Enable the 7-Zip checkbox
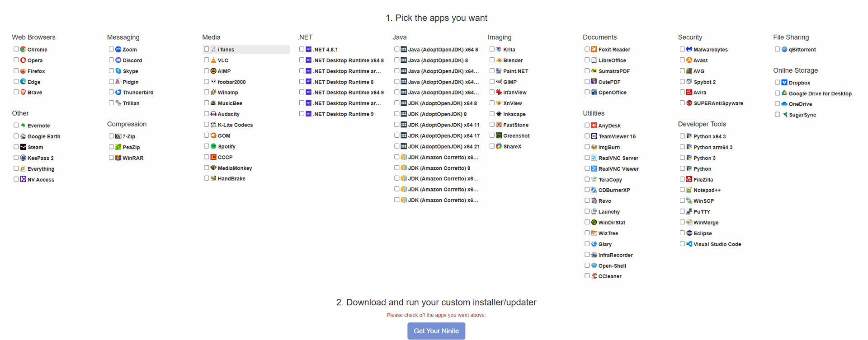This screenshot has height=340, width=868. point(111,136)
